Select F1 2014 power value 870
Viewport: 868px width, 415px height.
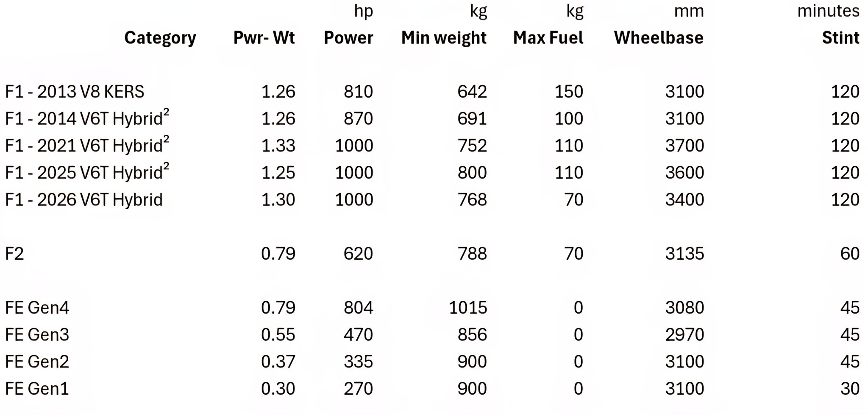tap(358, 119)
